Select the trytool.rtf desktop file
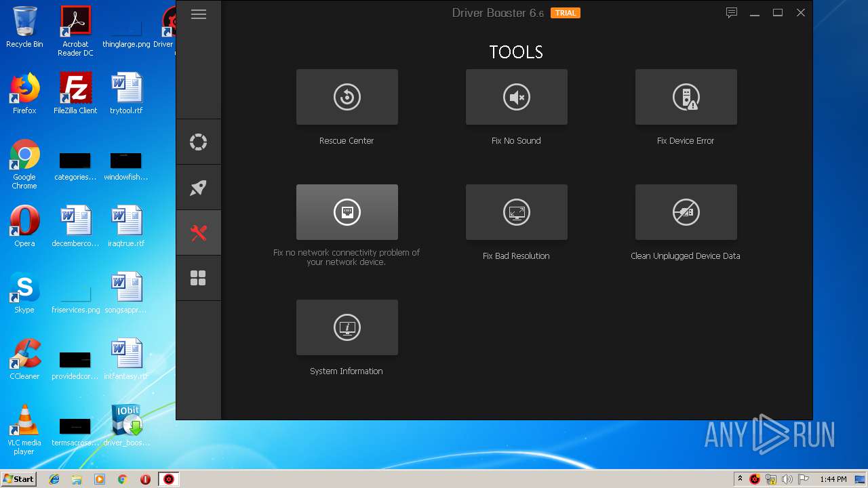The height and width of the screenshot is (488, 868). (x=126, y=94)
